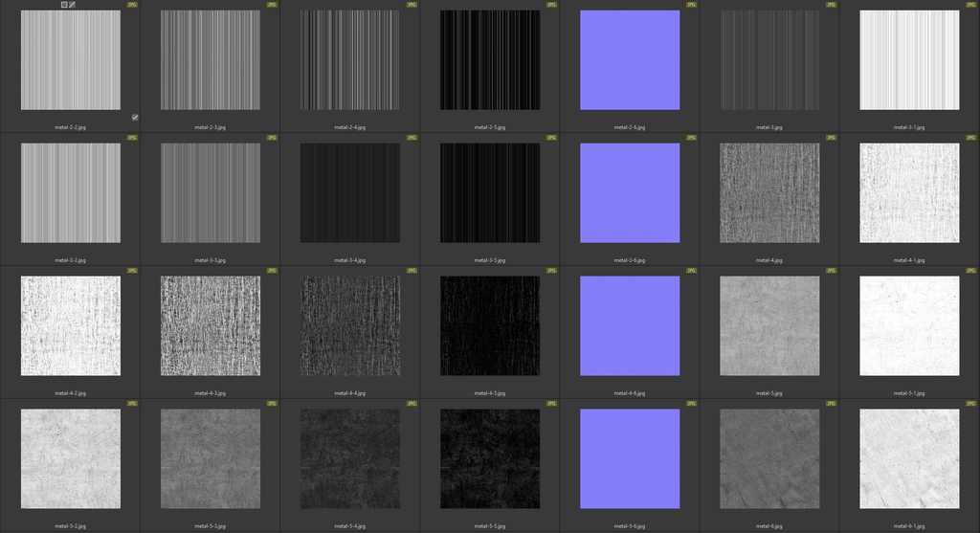Image resolution: width=980 pixels, height=533 pixels.
Task: Click the square icon above metal-2-2 thumbnail
Action: pos(64,5)
